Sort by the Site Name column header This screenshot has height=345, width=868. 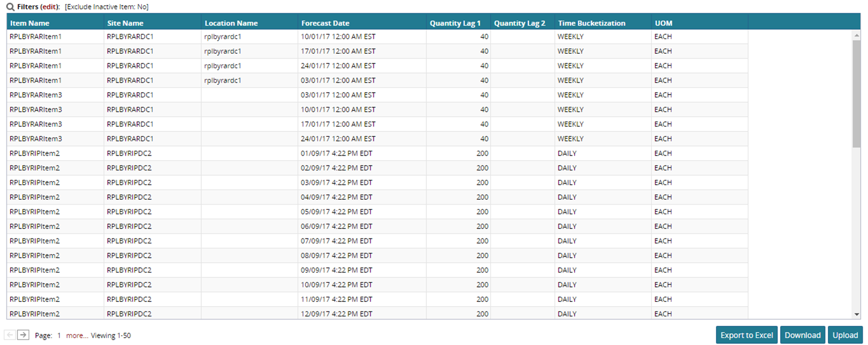[x=125, y=23]
